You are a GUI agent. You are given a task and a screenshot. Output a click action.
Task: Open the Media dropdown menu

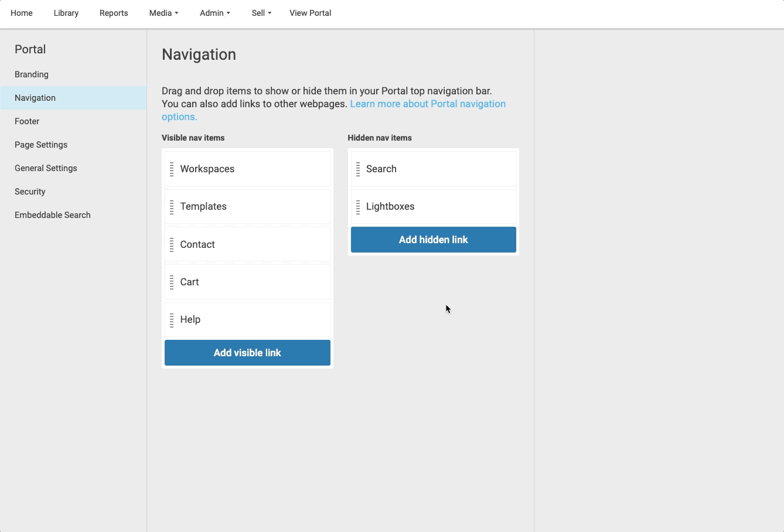coord(163,13)
